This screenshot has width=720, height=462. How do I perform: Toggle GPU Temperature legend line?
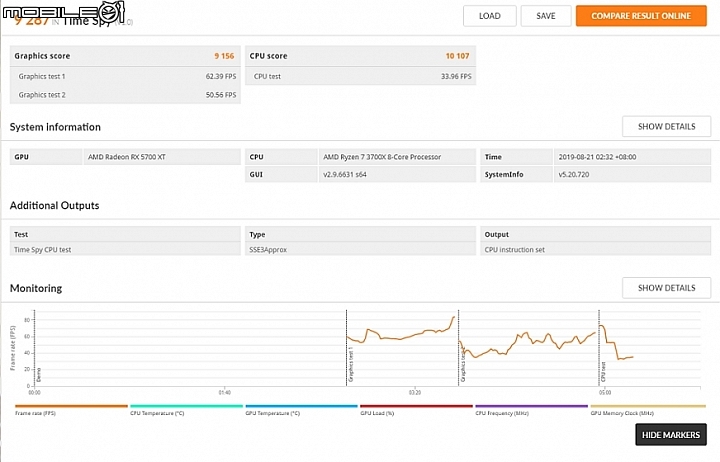301,410
